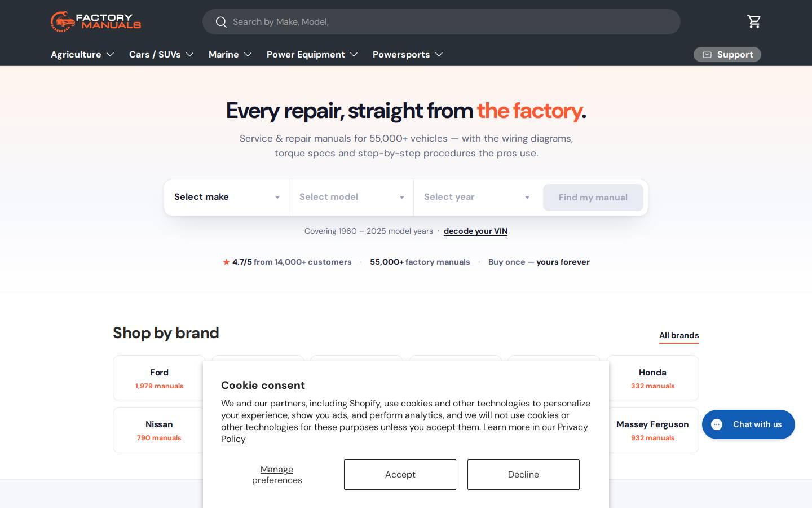Select the Massey Ferguson brand card
812x508 pixels.
point(652,430)
